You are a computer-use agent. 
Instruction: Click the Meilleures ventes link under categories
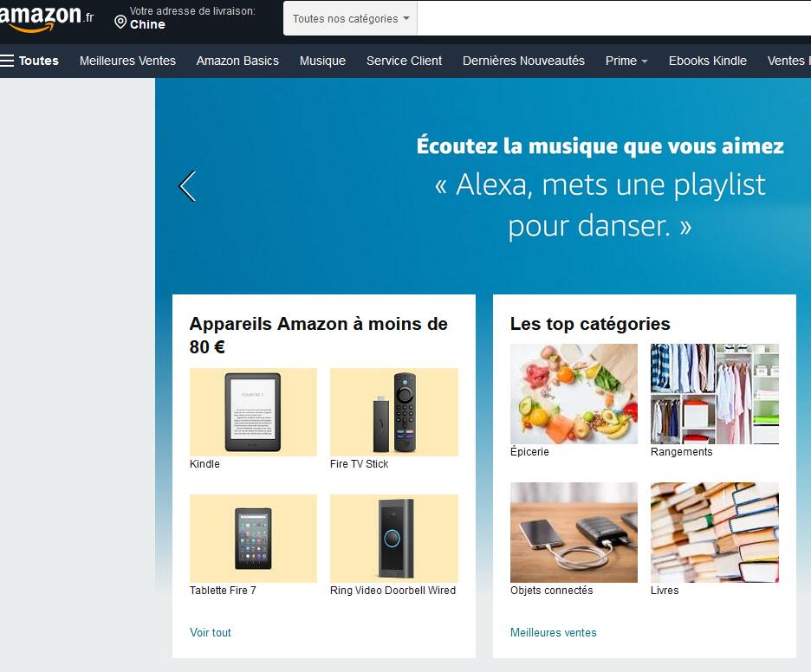pos(553,632)
